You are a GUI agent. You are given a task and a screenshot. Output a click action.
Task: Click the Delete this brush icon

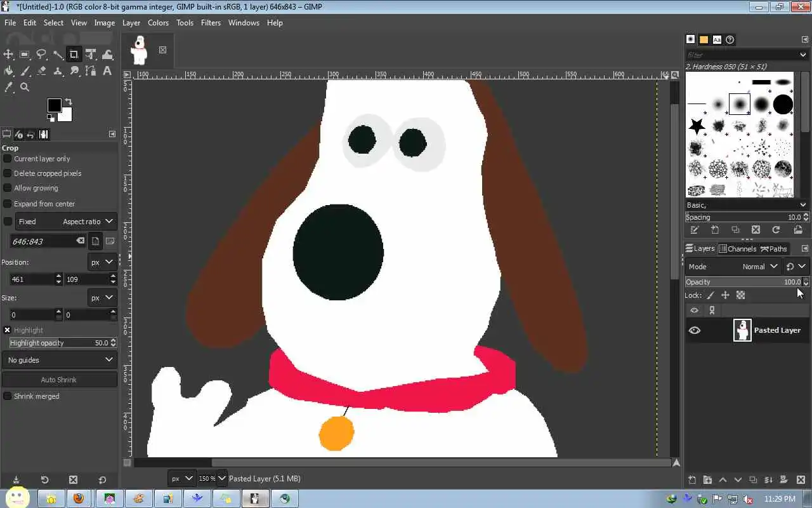coord(756,230)
